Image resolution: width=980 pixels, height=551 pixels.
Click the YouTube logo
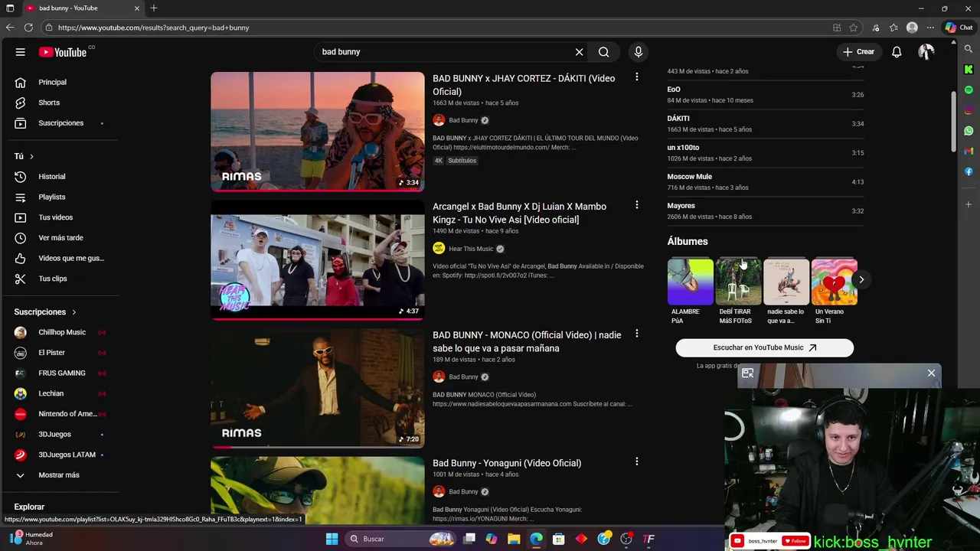point(63,52)
